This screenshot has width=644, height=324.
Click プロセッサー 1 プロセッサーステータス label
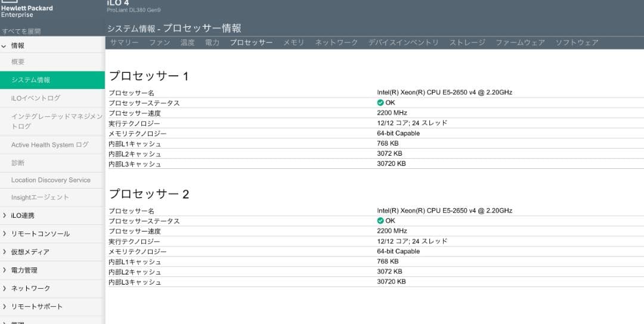pos(144,103)
